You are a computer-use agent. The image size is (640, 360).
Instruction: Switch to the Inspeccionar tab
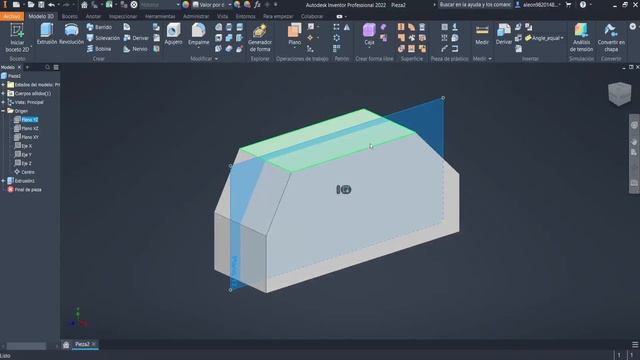point(123,16)
